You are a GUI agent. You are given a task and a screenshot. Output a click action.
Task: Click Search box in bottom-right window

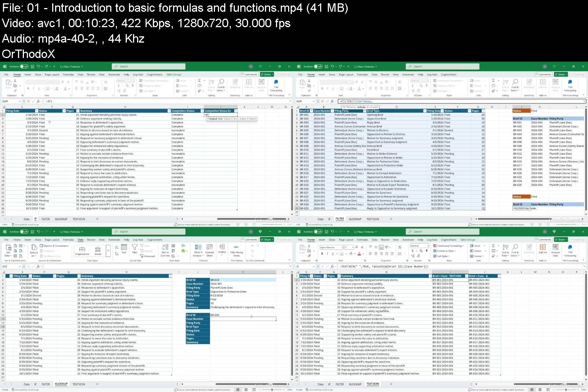click(442, 232)
